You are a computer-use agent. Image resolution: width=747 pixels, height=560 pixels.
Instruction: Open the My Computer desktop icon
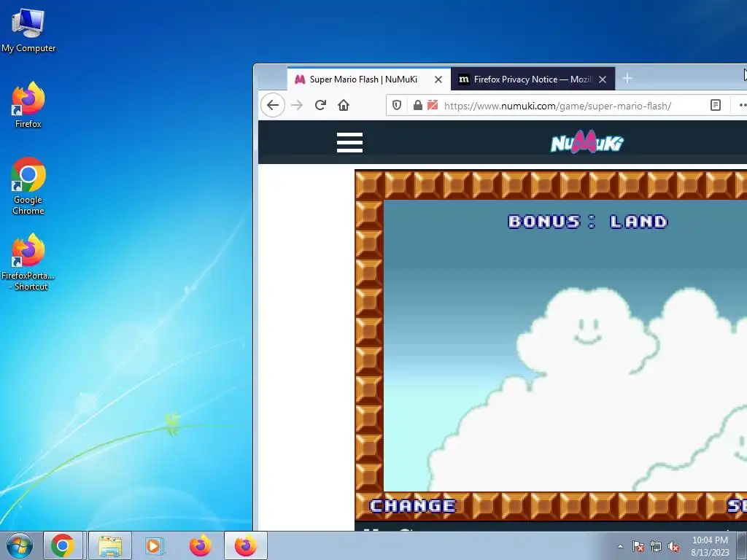click(x=28, y=29)
